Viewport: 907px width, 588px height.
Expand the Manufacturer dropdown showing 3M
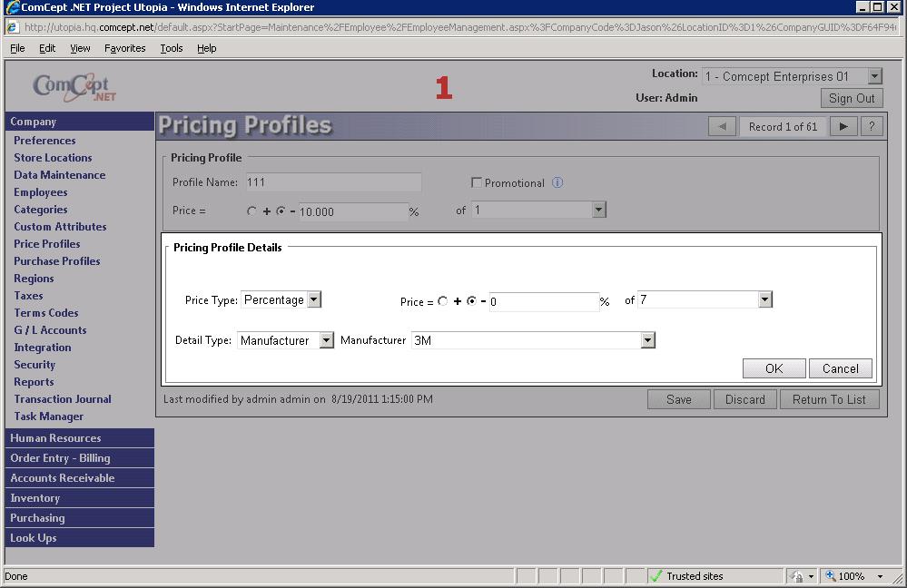click(647, 340)
